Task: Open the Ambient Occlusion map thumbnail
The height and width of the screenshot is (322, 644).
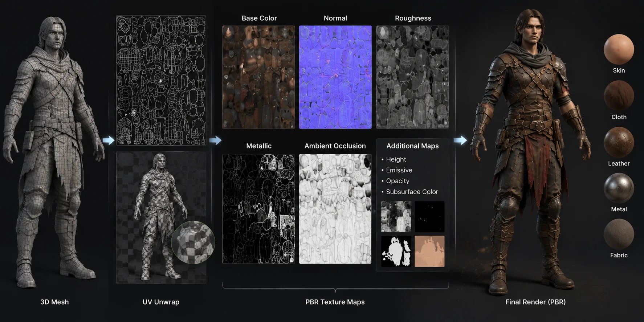Action: click(335, 209)
